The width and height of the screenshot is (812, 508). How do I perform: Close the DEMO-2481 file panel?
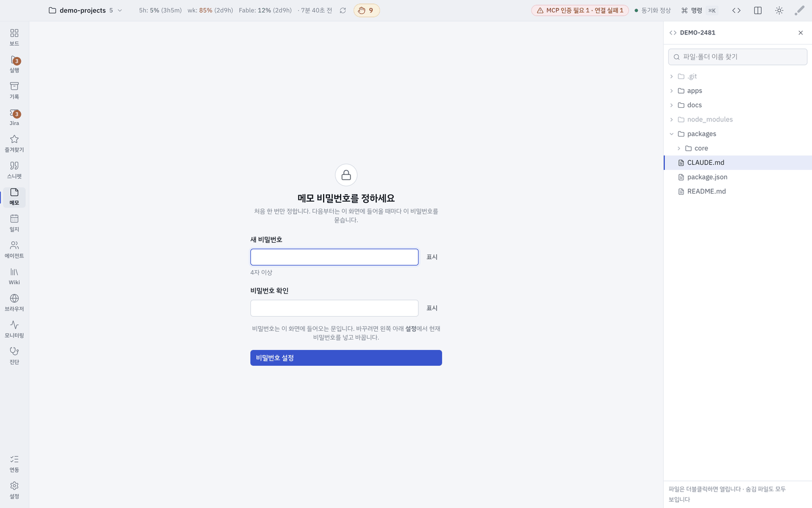point(801,33)
